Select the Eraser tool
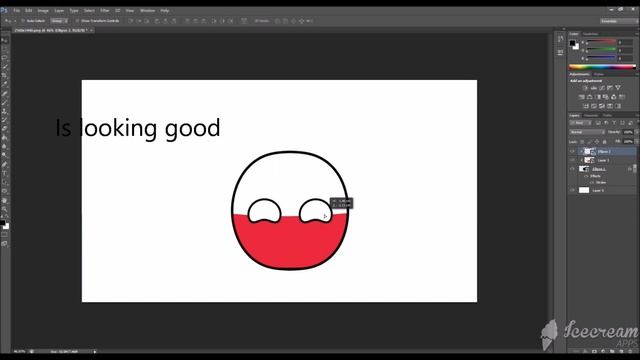This screenshot has width=640, height=360. (4, 129)
